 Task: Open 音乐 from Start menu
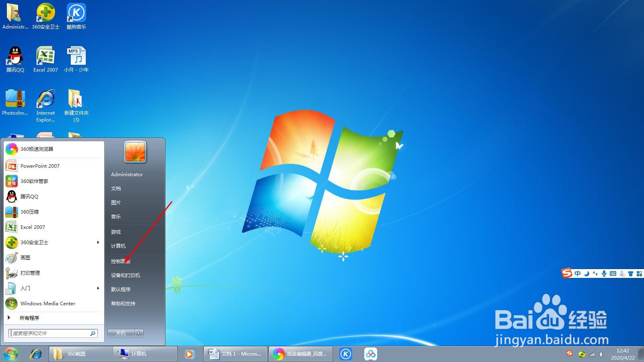116,216
